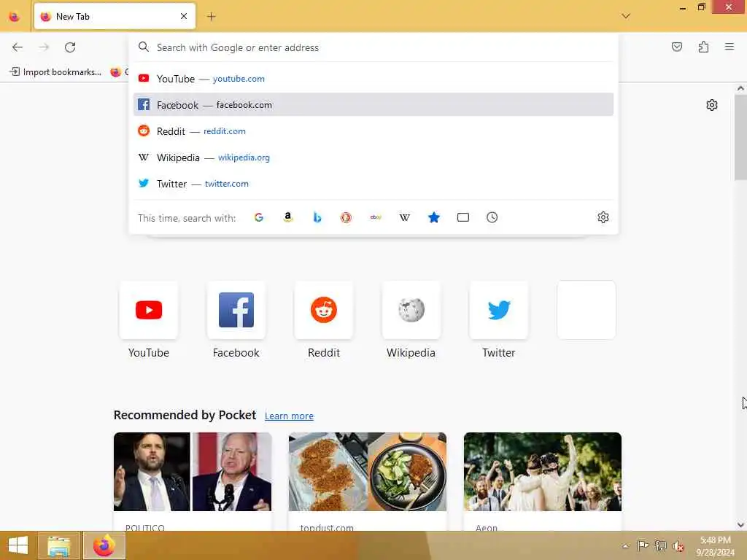Image resolution: width=747 pixels, height=560 pixels.
Task: Show hidden system tray icons
Action: pos(625,546)
